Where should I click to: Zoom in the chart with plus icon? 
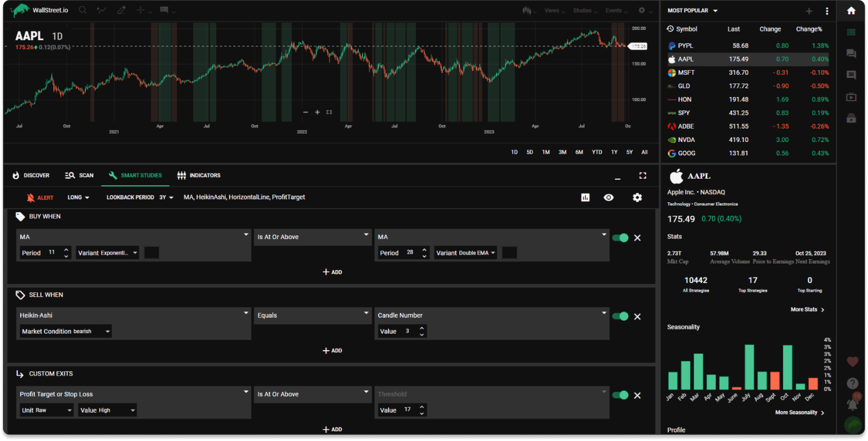[x=317, y=112]
